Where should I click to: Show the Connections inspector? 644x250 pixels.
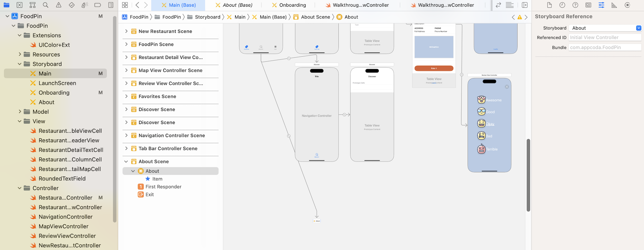tap(627, 5)
